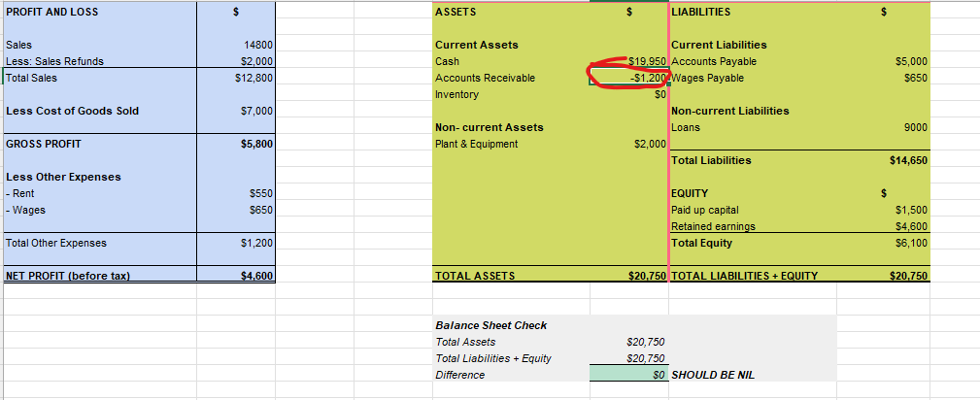Select the Sales value 14800

(x=258, y=45)
